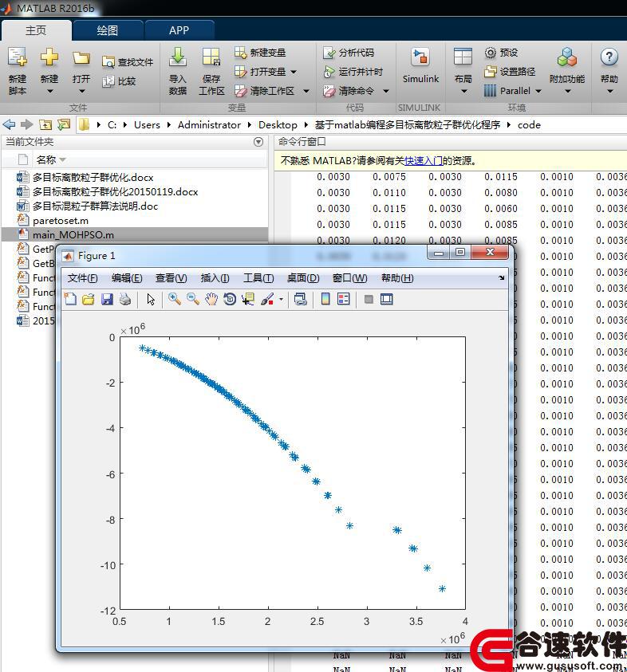Toggle the Rotate 3D tool in Figure 1
The height and width of the screenshot is (672, 627).
tap(230, 299)
